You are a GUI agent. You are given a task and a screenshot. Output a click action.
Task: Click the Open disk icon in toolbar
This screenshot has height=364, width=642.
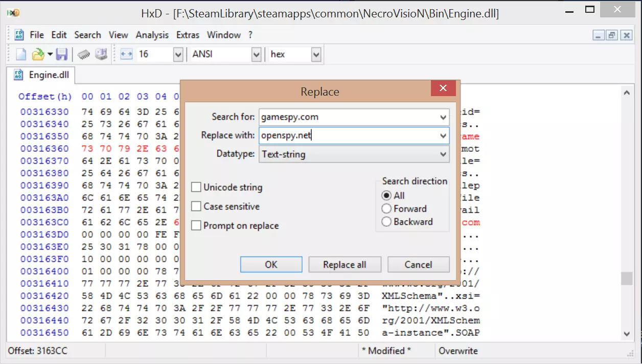point(101,54)
